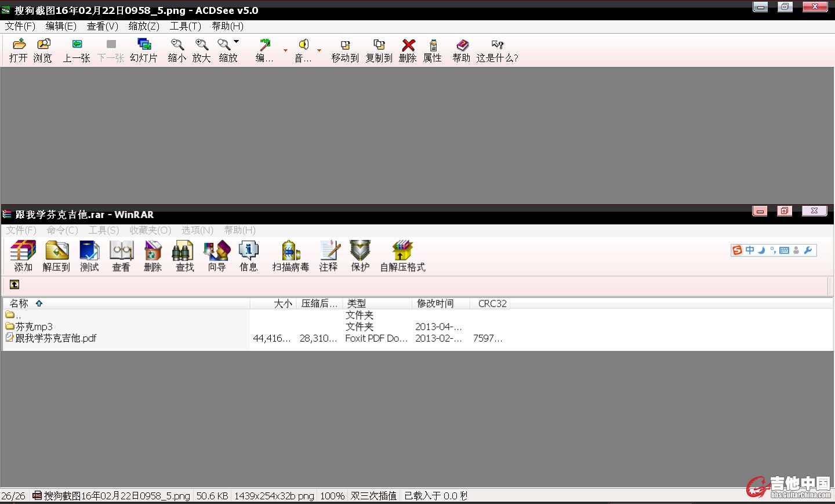
Task: Click the 50.6 KB file size in status bar
Action: tap(212, 496)
